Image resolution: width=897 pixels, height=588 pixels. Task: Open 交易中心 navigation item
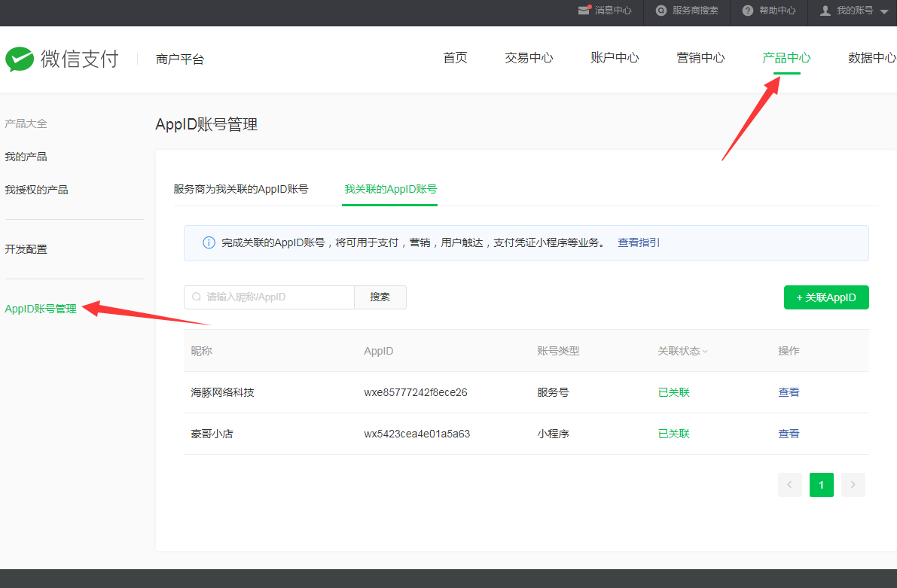tap(529, 58)
